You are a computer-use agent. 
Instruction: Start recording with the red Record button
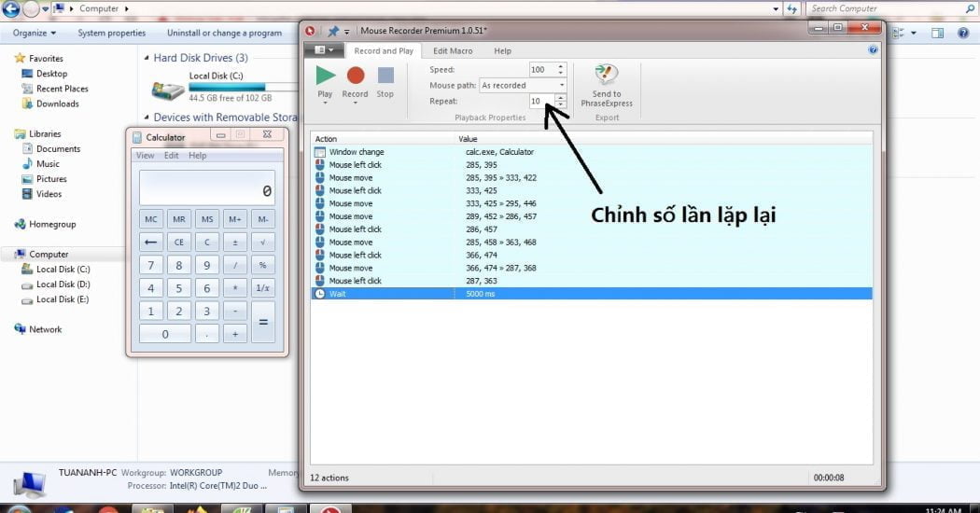click(355, 76)
